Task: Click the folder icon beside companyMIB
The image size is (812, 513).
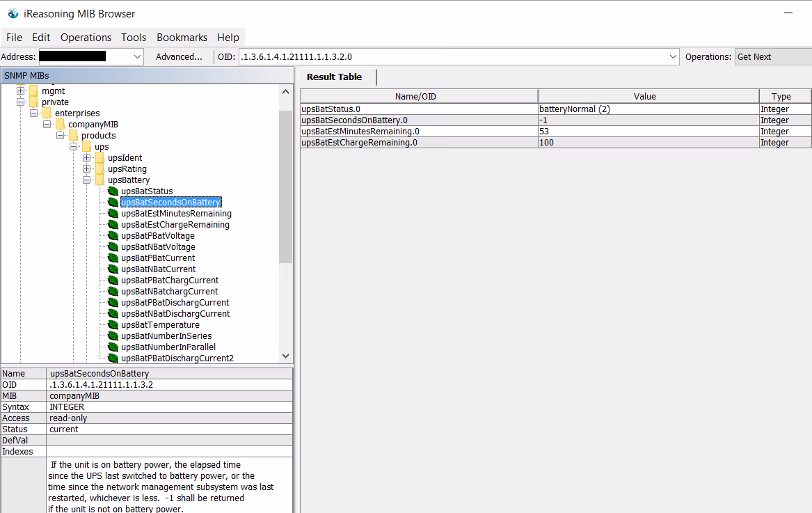Action: click(61, 125)
